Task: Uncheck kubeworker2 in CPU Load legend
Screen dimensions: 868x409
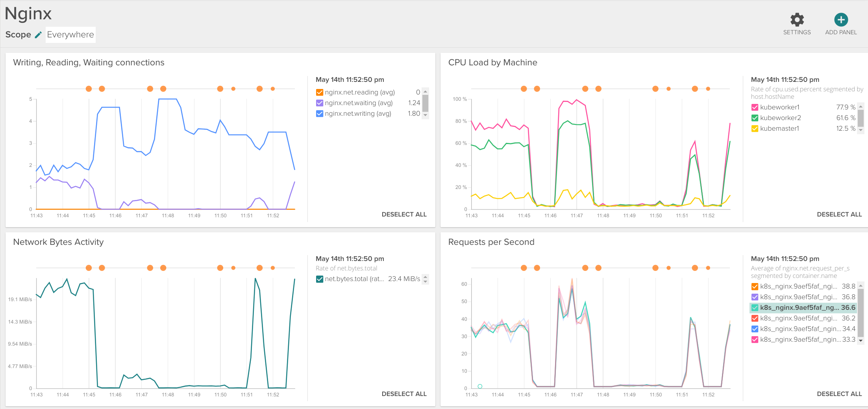Action: 755,118
